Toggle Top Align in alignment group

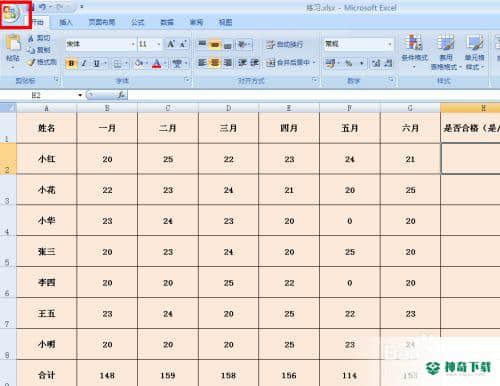coord(202,44)
